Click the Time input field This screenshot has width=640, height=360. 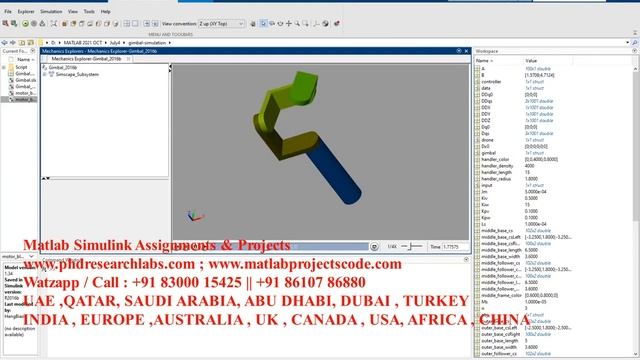click(456, 247)
